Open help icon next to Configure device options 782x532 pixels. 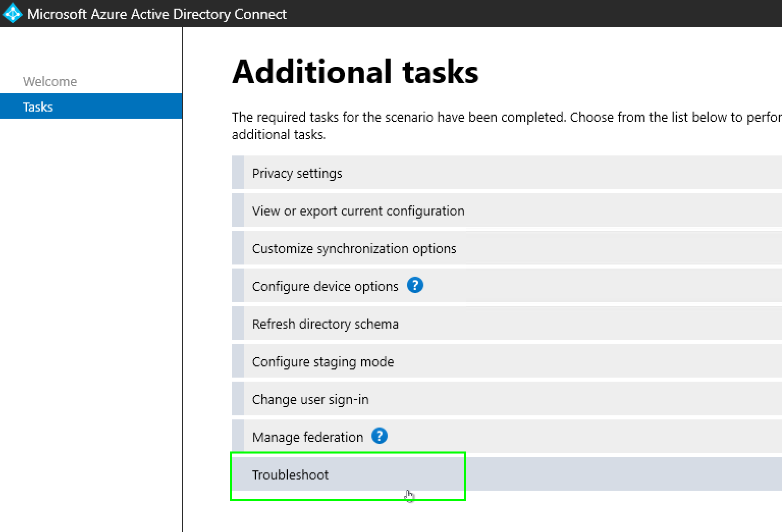coord(415,285)
